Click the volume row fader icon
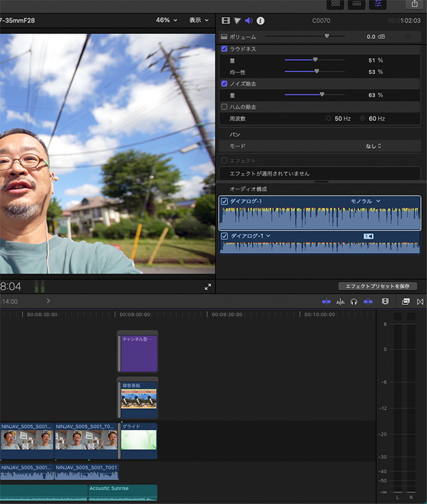The height and width of the screenshot is (504, 427). click(224, 37)
